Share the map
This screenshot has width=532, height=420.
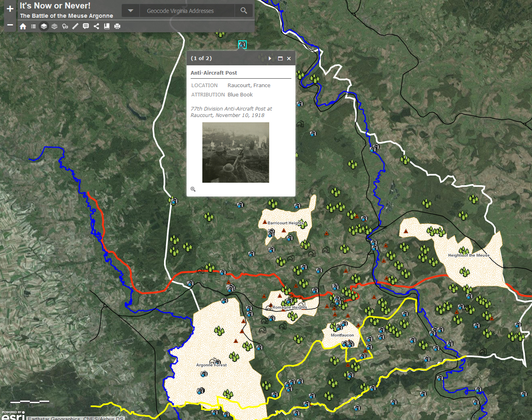coord(96,26)
